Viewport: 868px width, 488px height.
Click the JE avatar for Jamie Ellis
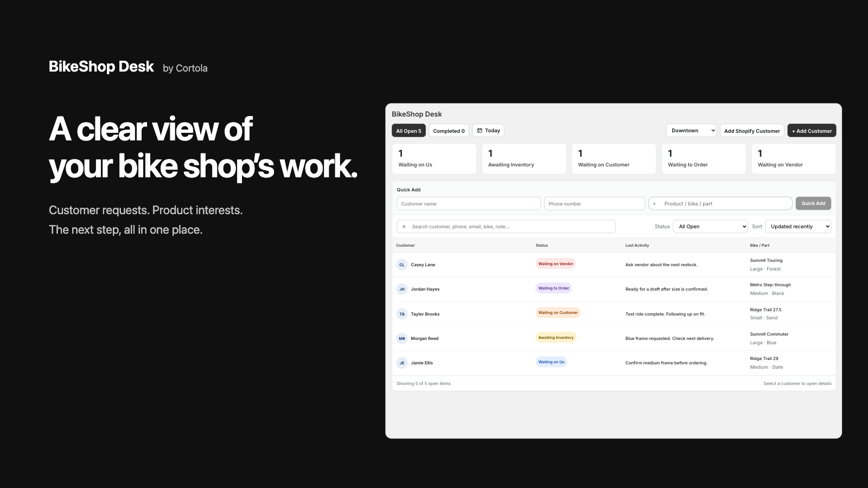pyautogui.click(x=402, y=363)
